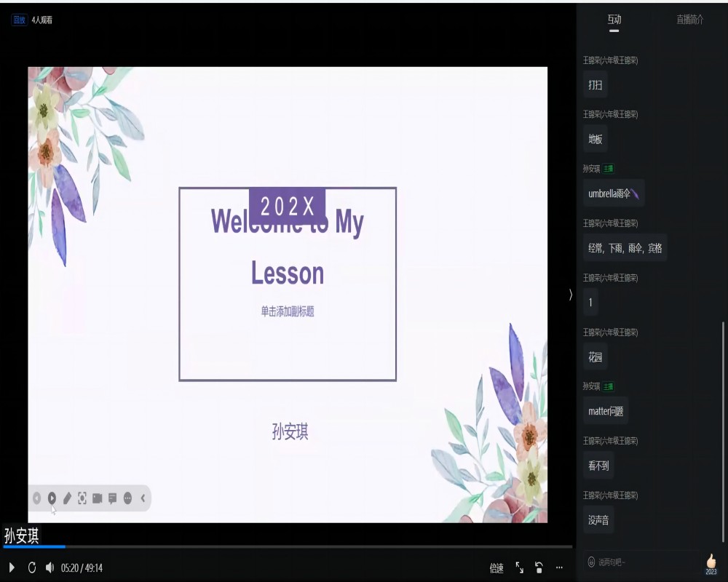
Task: Switch to the 直播简介 tab
Action: click(689, 20)
